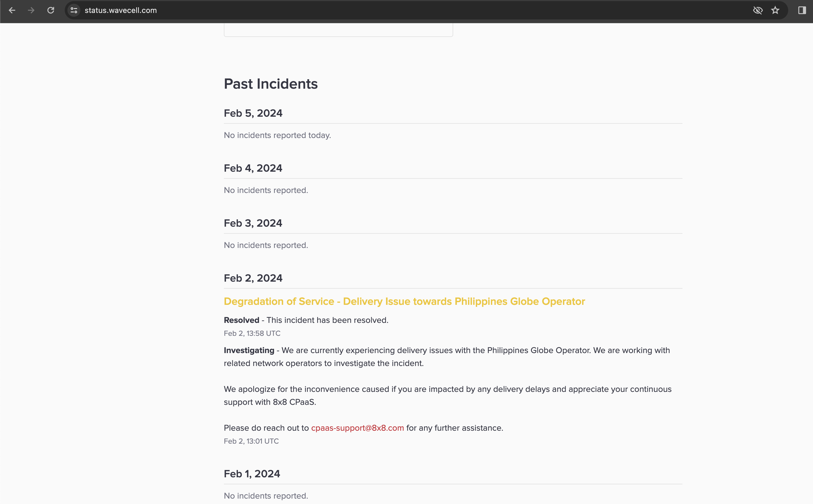Image resolution: width=813 pixels, height=504 pixels.
Task: Click the bold Investigating status label
Action: pos(249,351)
